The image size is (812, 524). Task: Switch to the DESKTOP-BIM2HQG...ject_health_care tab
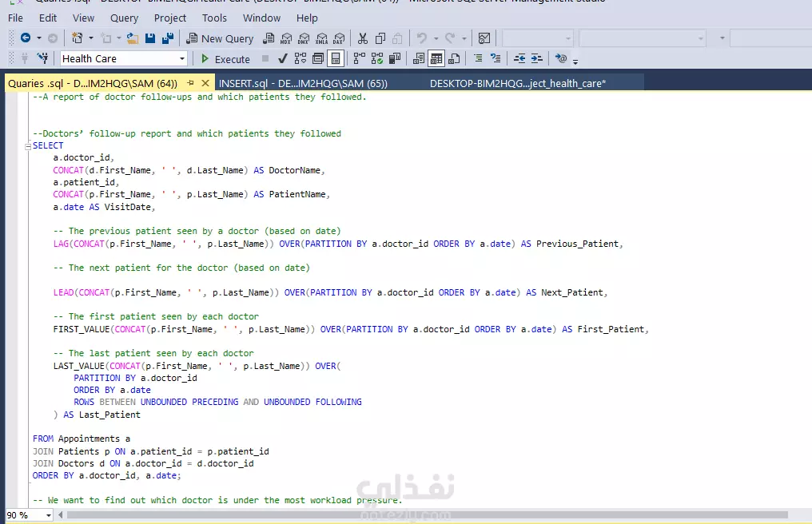pyautogui.click(x=518, y=83)
